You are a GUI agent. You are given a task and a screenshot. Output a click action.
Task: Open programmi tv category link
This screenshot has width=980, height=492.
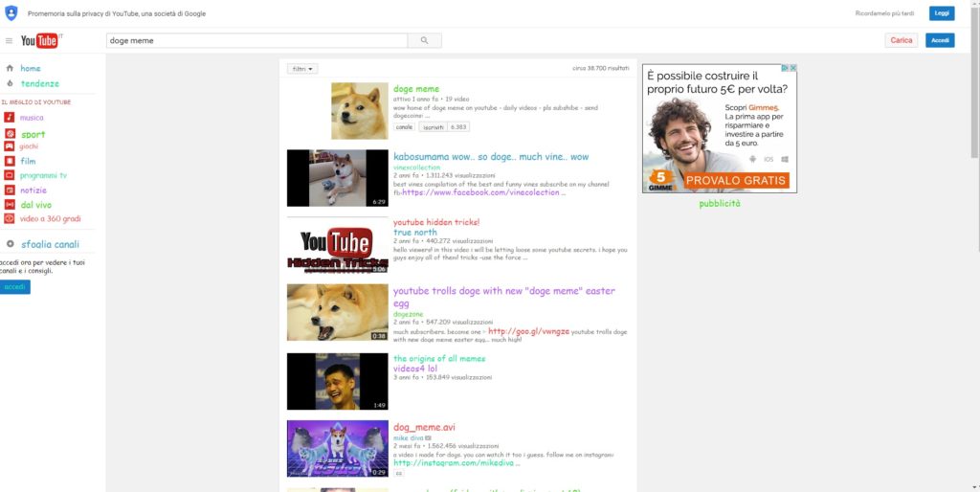pos(43,176)
